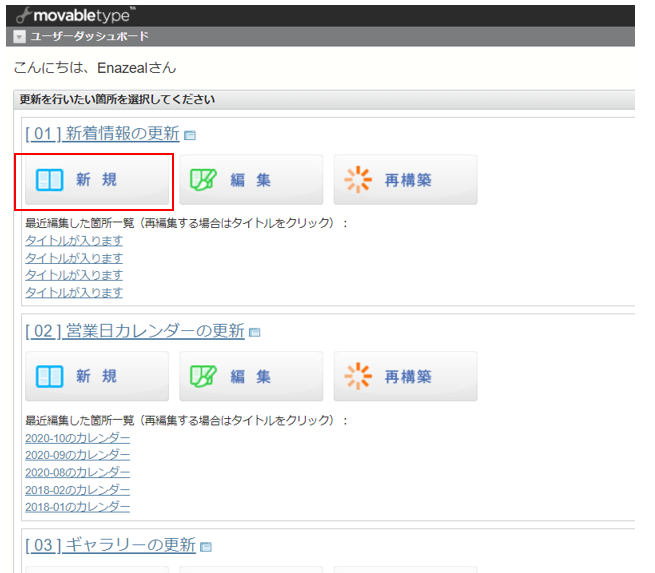Click the こんにちは、Enazealさん greeting text
This screenshot has width=655, height=573.
coord(95,68)
